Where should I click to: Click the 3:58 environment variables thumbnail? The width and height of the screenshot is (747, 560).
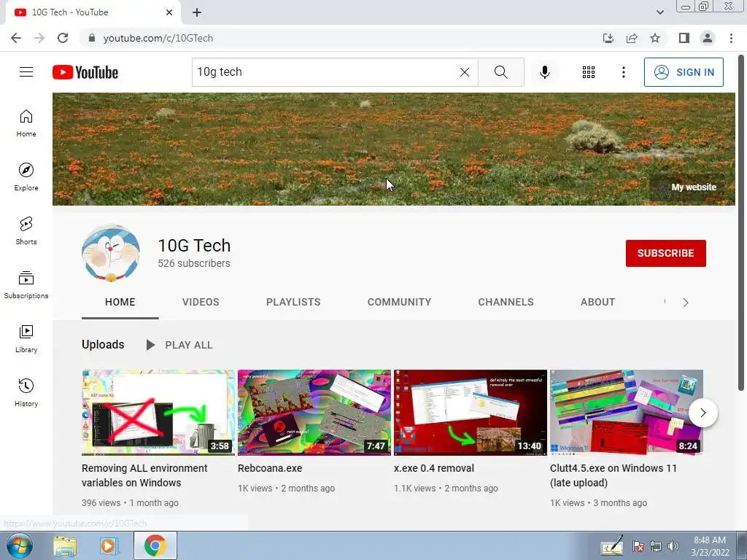[158, 413]
